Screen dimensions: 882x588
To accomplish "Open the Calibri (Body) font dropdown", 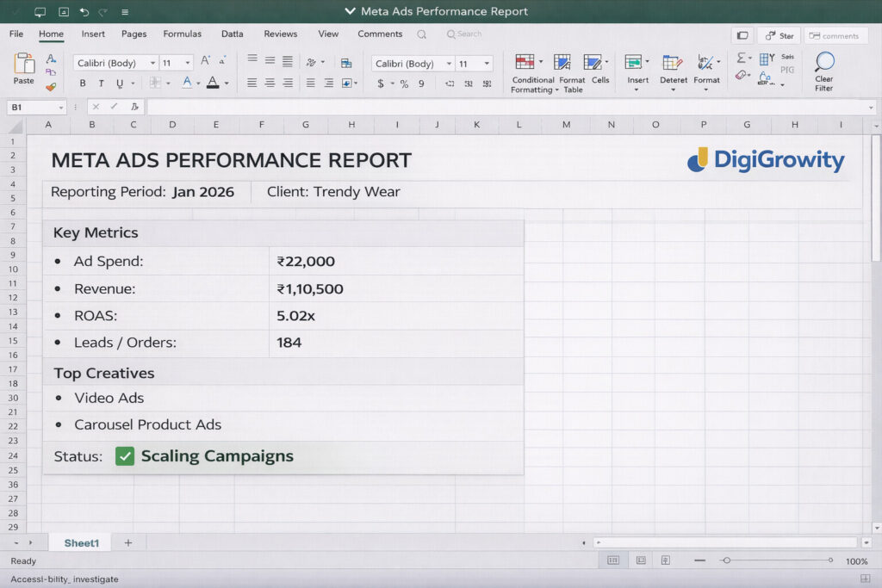I will (152, 64).
